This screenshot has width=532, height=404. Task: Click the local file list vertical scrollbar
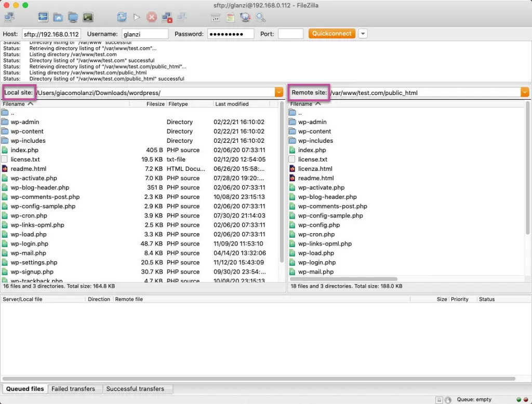click(x=282, y=182)
